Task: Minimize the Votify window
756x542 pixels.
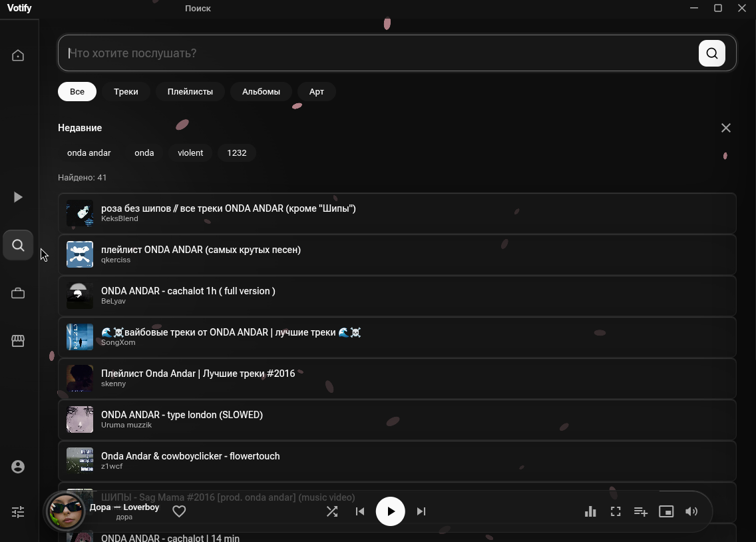Action: 694,8
